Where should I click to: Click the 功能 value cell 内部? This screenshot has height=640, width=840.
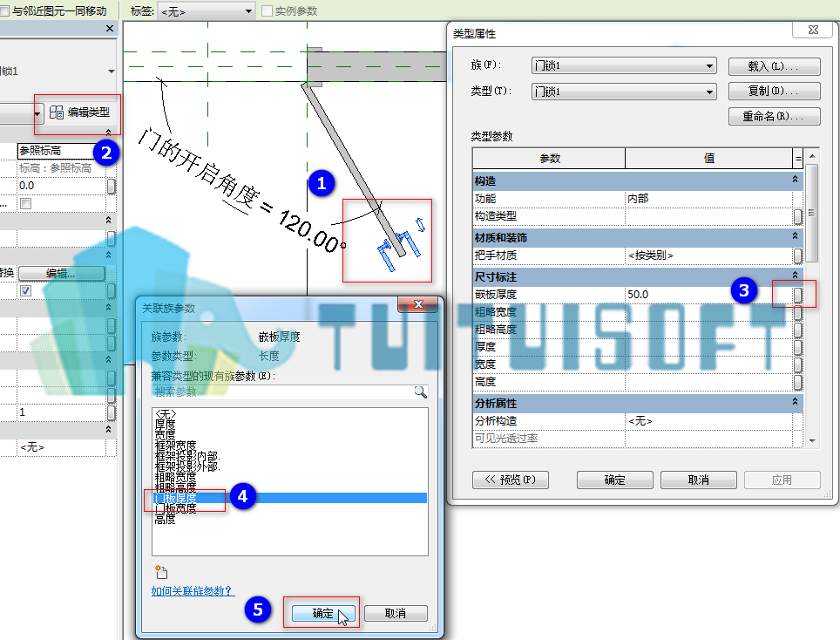[708, 199]
